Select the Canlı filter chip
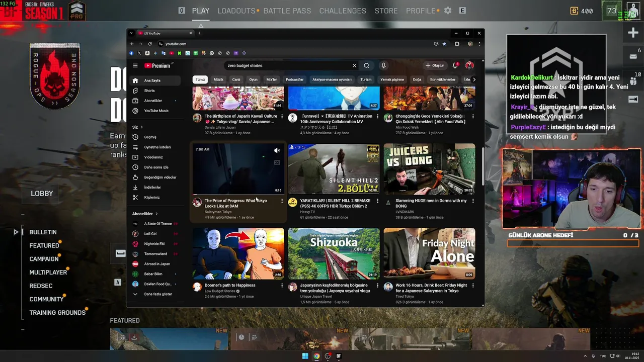Viewport: 644px width, 362px height. point(236,79)
